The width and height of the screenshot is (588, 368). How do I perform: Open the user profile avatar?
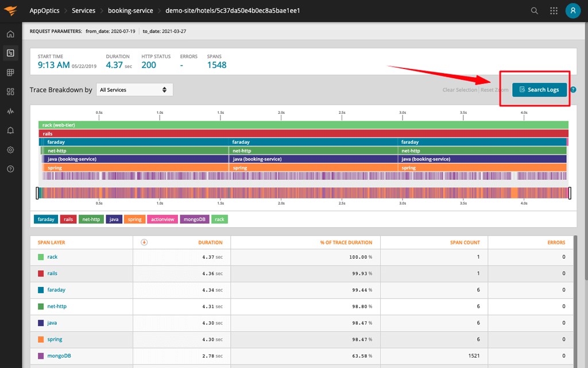pos(573,10)
